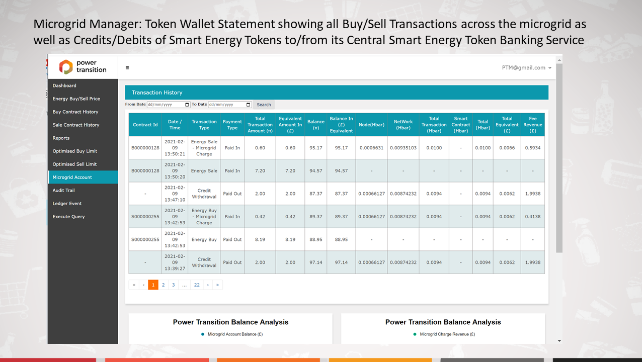Click the pagination ellipsis button
This screenshot has height=362, width=644.
[x=185, y=285]
